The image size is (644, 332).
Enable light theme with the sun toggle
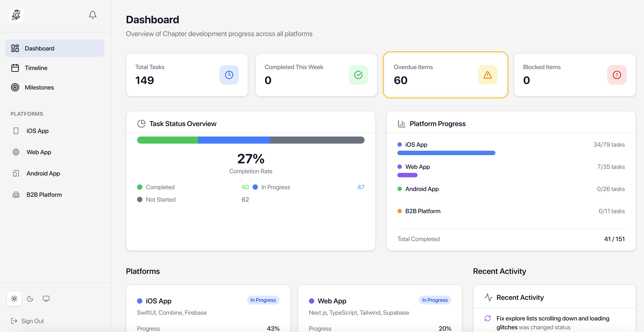14,299
